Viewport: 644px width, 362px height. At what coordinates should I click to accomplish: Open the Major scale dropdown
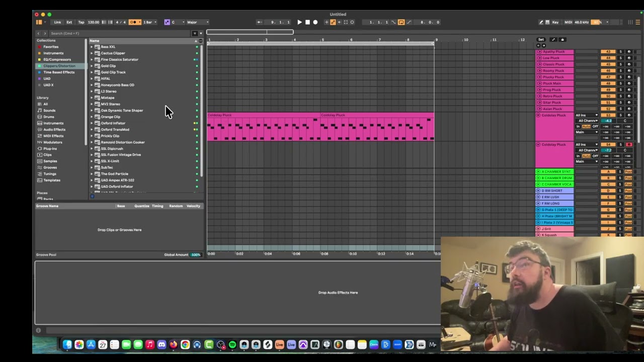(x=197, y=22)
